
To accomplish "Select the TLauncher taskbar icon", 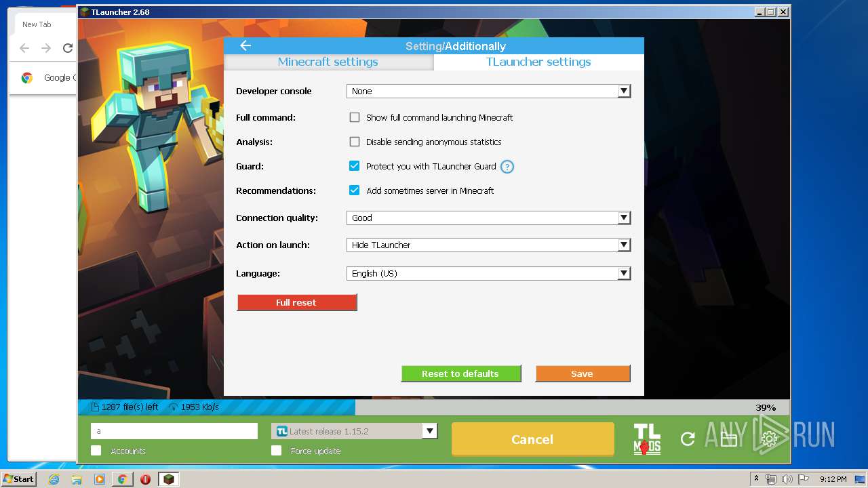I will [168, 479].
